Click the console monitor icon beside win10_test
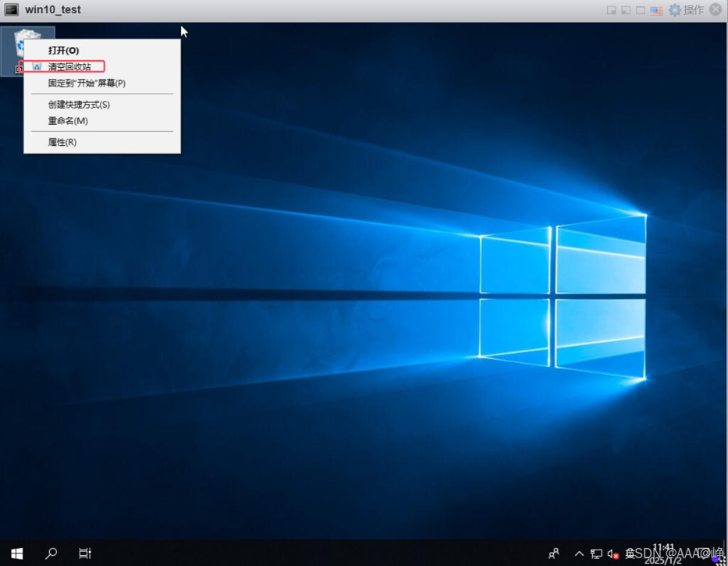Viewport: 728px width, 566px height. pyautogui.click(x=12, y=9)
